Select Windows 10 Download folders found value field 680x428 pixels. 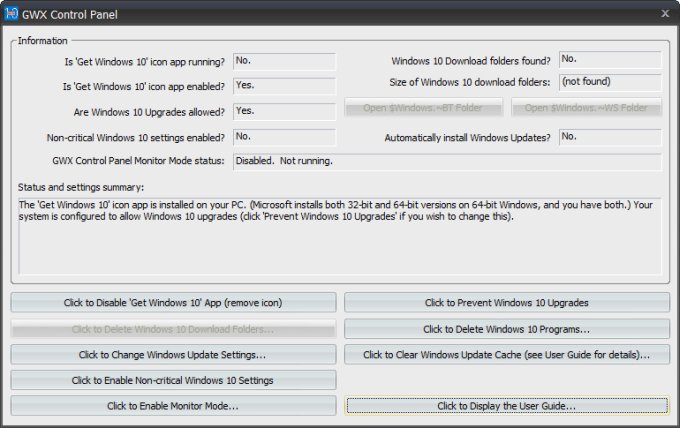click(x=610, y=60)
